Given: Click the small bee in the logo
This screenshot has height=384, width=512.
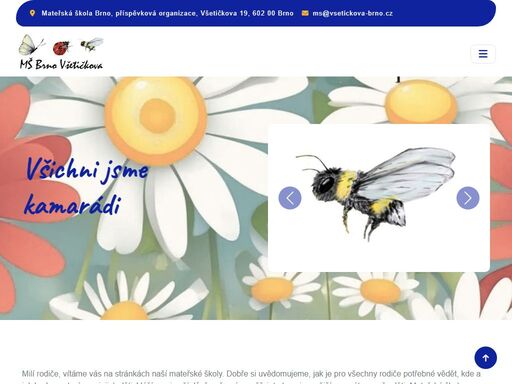Looking at the screenshot, I should [91, 45].
